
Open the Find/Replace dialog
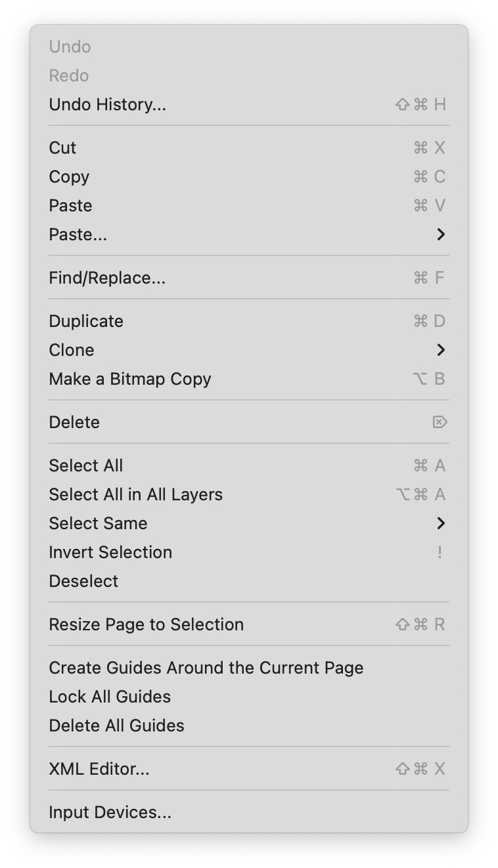pos(249,278)
